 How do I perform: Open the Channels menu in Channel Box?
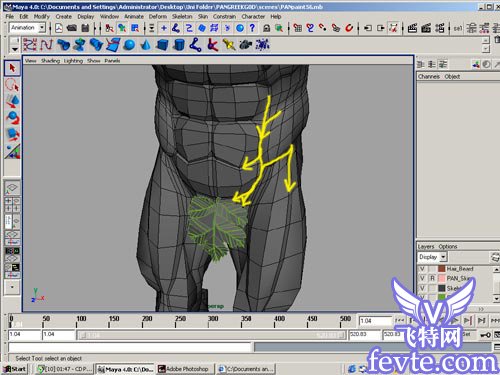point(429,76)
